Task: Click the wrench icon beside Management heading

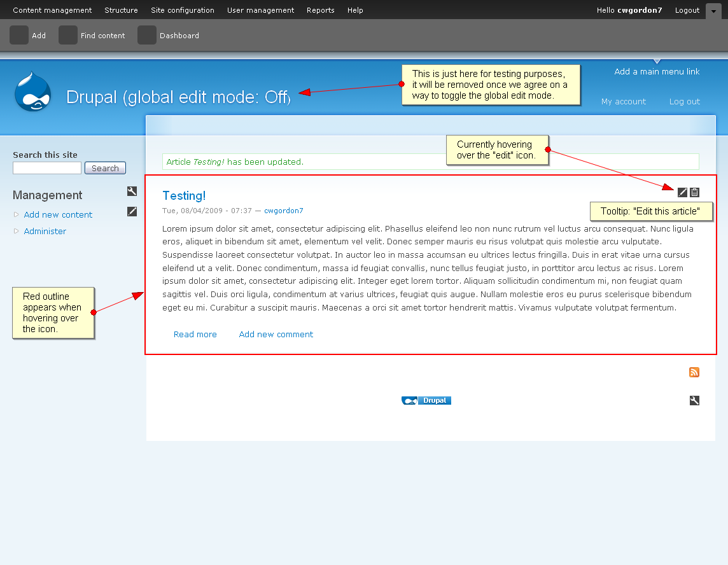Action: [x=132, y=191]
